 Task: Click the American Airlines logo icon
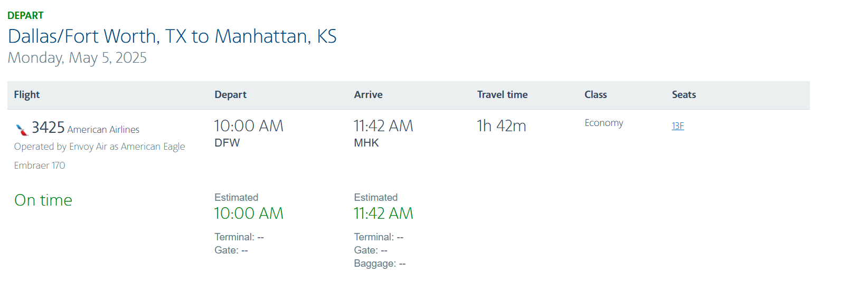pyautogui.click(x=22, y=130)
